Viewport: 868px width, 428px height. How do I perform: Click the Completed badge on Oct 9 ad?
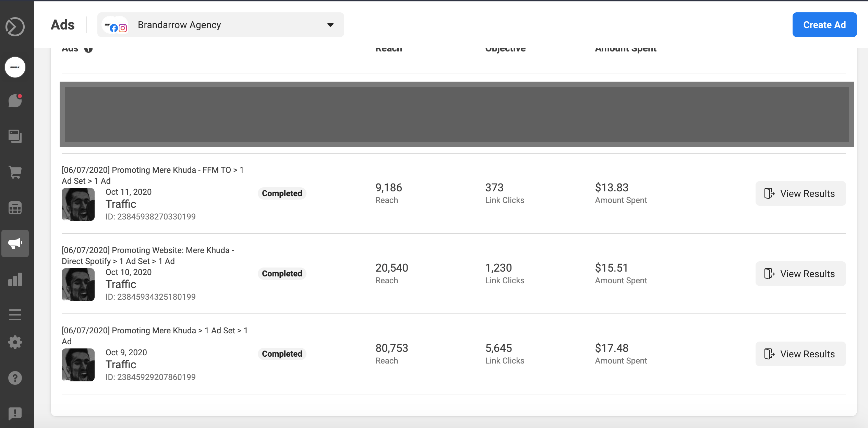pyautogui.click(x=282, y=354)
